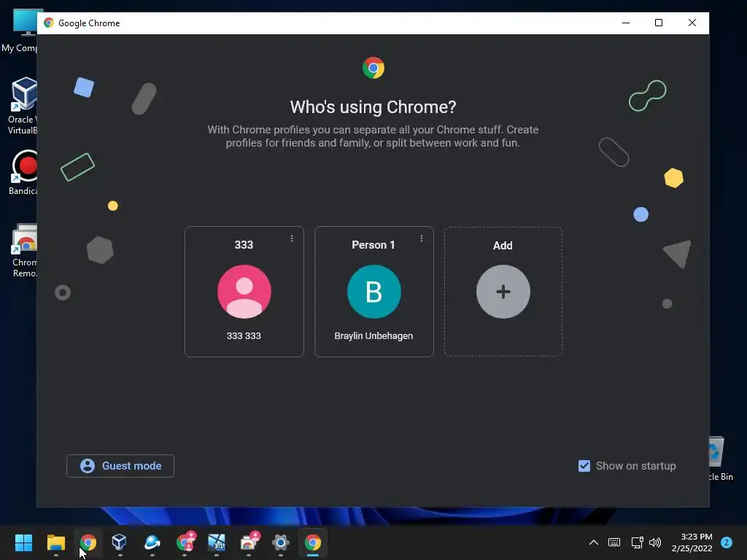747x560 pixels.
Task: Open the first Chrome taskbar icon
Action: (88, 542)
